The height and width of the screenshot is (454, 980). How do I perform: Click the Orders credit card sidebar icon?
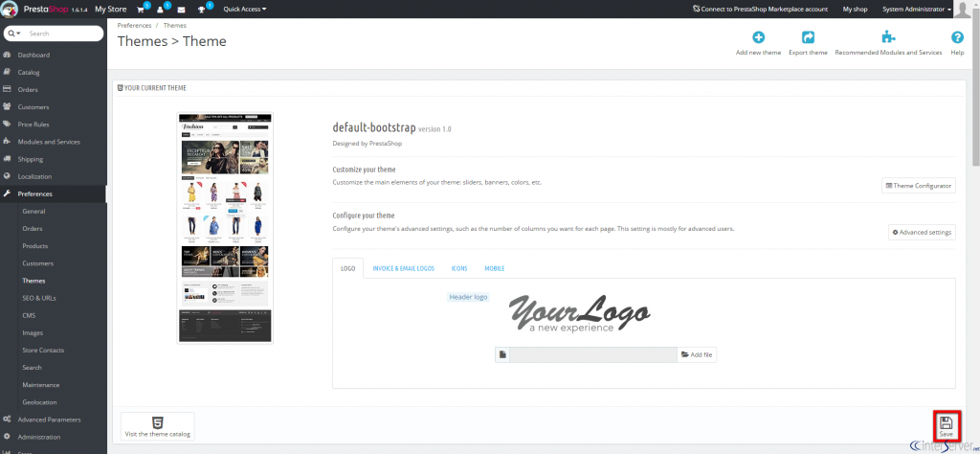click(x=7, y=89)
